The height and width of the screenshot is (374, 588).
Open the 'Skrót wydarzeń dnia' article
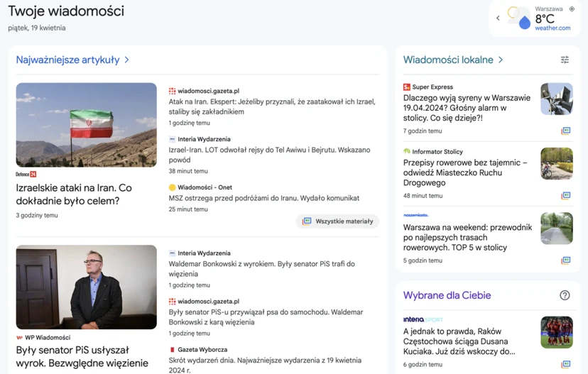tap(265, 365)
